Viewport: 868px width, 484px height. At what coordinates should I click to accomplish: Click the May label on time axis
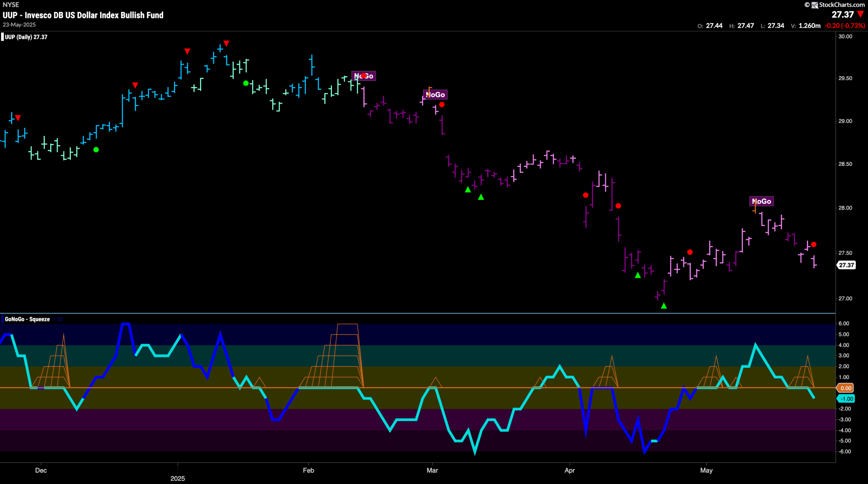(707, 470)
